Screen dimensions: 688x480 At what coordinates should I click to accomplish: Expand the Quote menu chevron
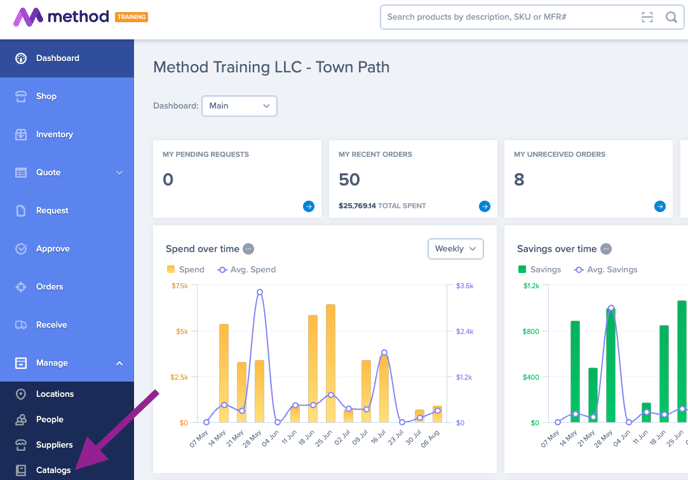[x=119, y=172]
